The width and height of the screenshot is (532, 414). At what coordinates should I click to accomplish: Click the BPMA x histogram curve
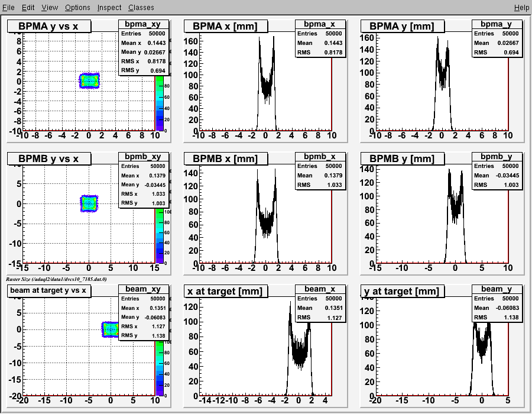point(267,85)
